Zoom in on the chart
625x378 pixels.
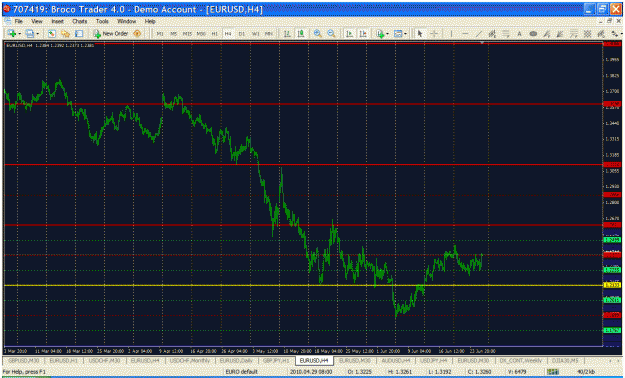318,34
